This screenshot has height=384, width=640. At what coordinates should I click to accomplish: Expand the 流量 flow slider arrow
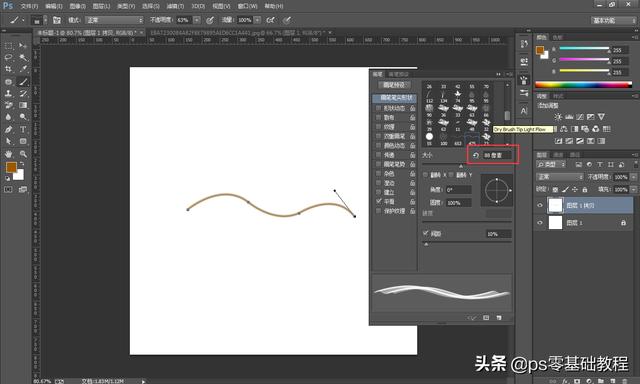(258, 20)
